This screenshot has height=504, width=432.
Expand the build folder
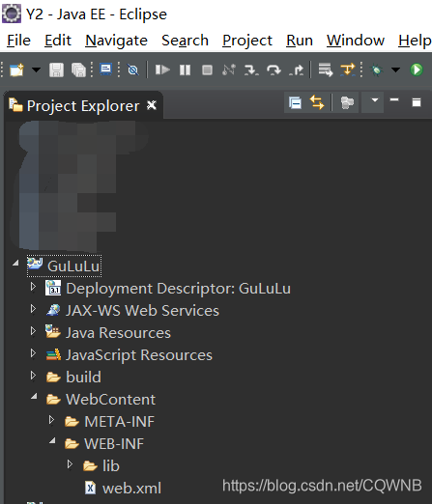33,375
